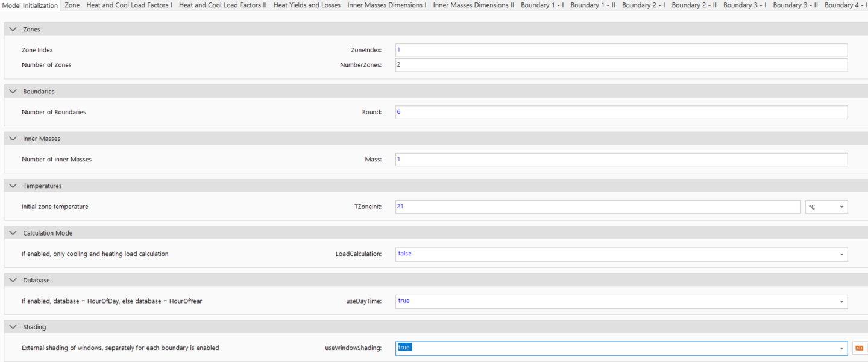Open Heat and Cool Load Factors II tab
Screen dimensions: 868x362
[x=223, y=5]
